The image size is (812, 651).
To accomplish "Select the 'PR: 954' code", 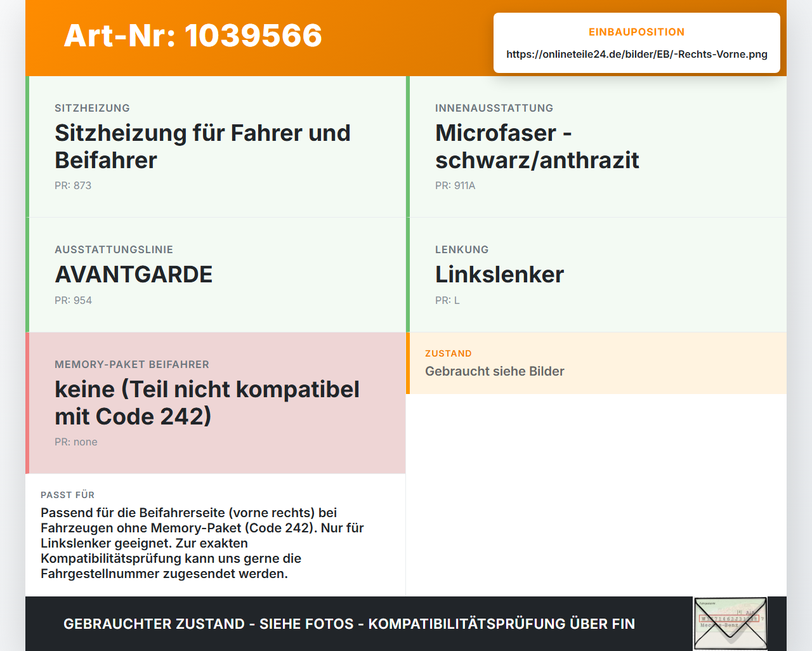I will pos(73,300).
